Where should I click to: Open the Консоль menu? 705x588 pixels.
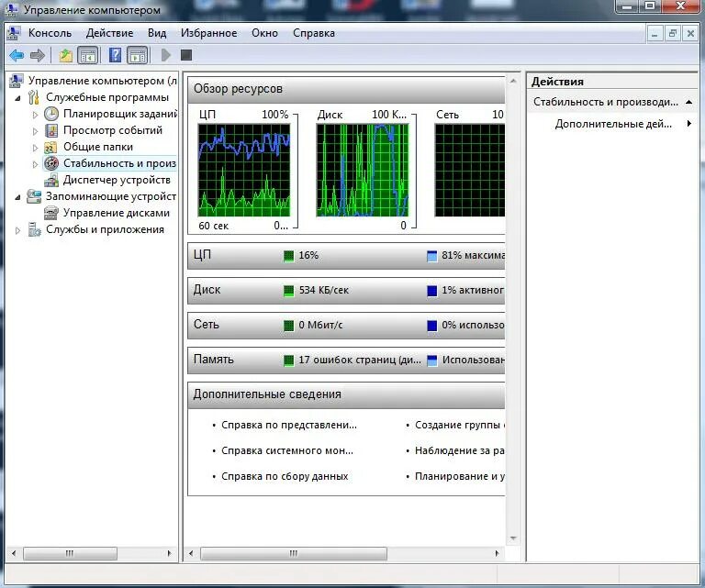click(x=50, y=33)
